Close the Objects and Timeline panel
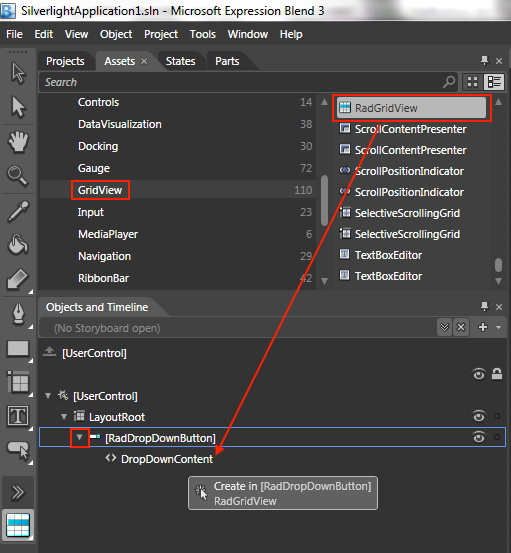The width and height of the screenshot is (511, 553). (499, 307)
